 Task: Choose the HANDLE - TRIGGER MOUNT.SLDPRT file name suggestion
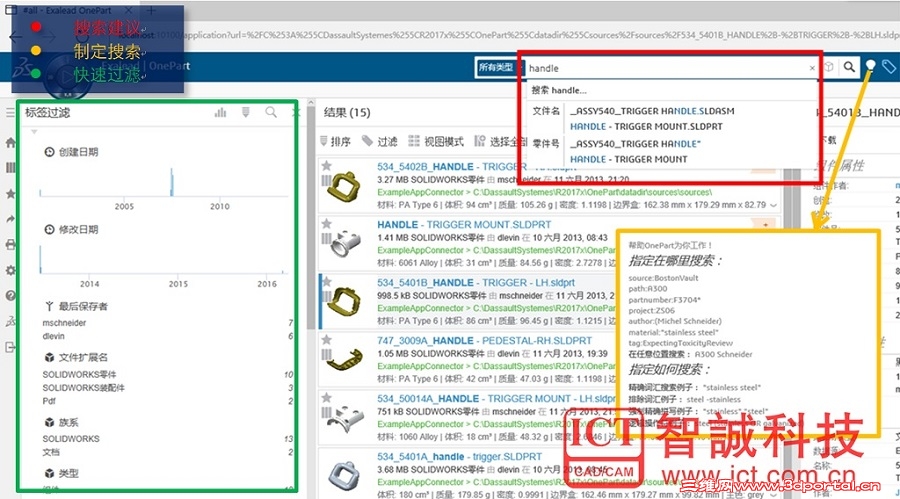pyautogui.click(x=646, y=126)
